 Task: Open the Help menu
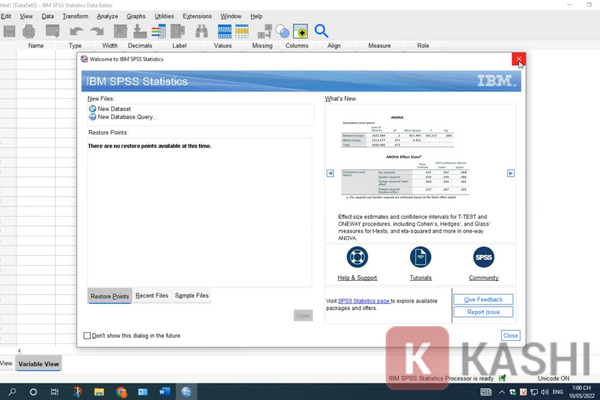coord(256,16)
